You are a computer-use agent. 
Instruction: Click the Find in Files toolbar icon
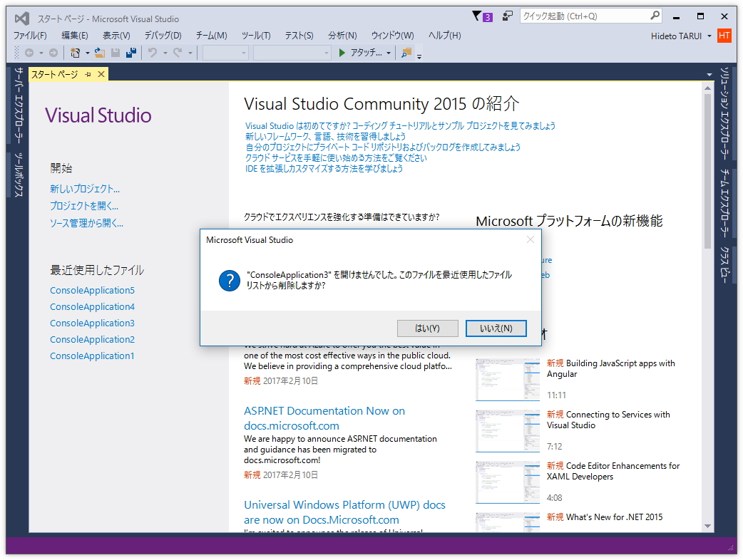[x=406, y=53]
